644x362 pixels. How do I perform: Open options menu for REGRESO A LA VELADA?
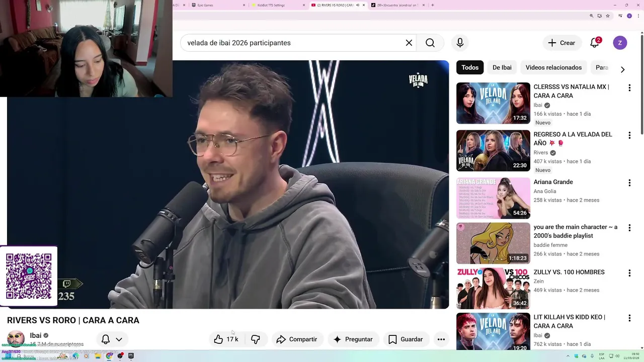tap(629, 135)
